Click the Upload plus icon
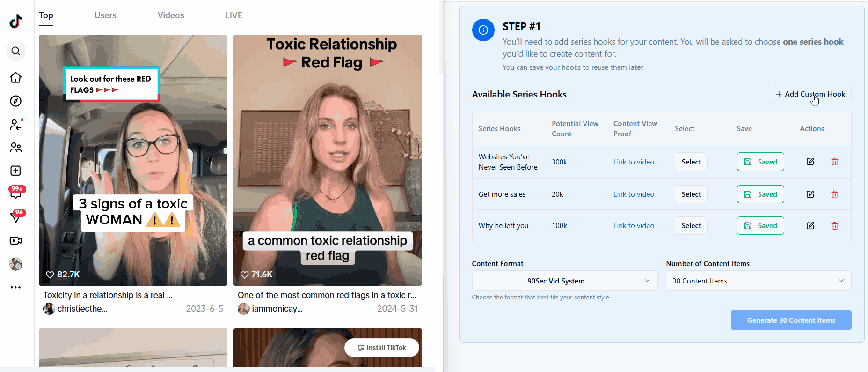Image resolution: width=868 pixels, height=372 pixels. (16, 171)
